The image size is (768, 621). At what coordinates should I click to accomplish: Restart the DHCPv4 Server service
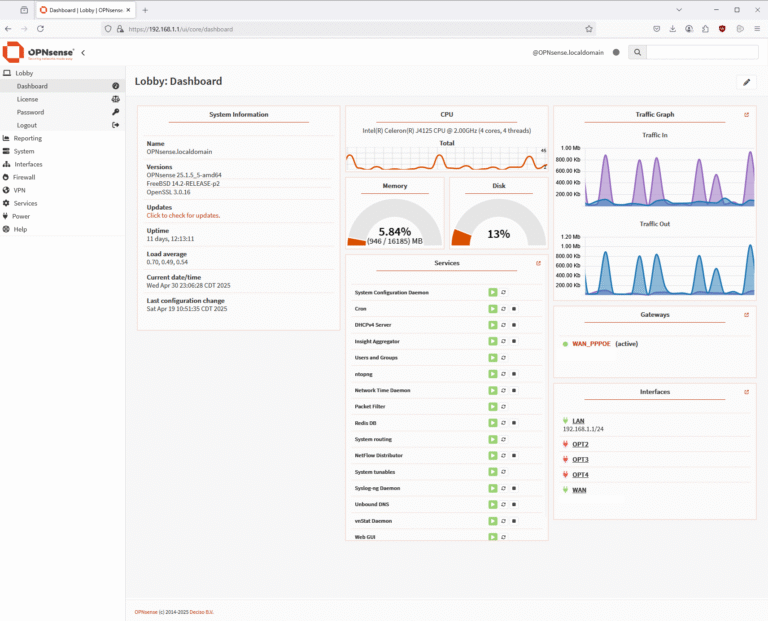[504, 325]
